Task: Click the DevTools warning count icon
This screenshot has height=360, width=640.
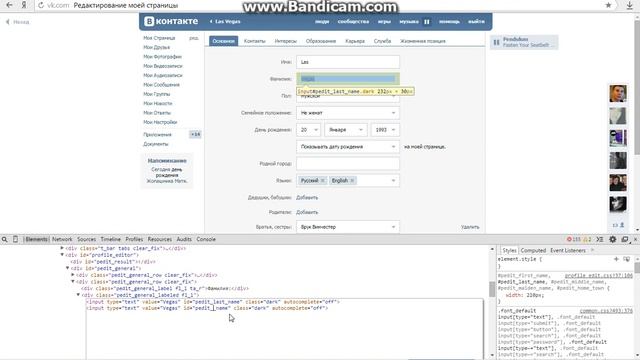Action: (x=587, y=239)
